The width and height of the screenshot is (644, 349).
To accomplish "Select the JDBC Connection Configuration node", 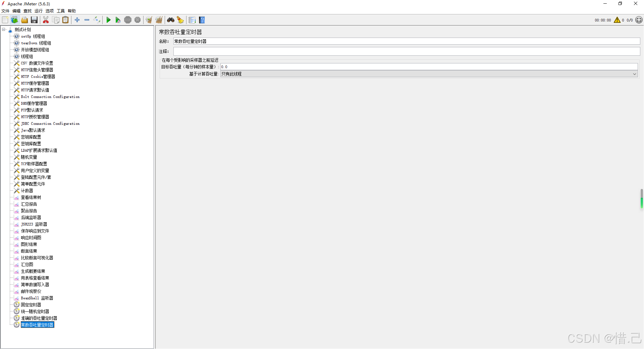I will pyautogui.click(x=50, y=123).
